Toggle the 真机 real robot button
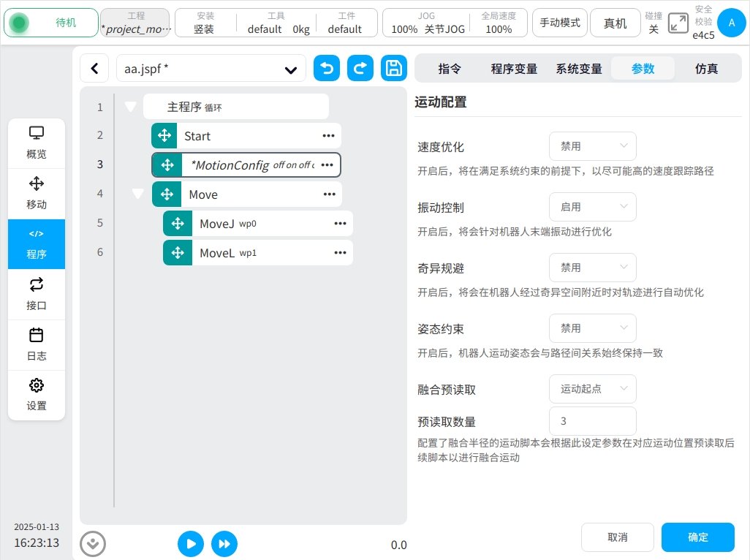Viewport: 750px width, 560px height. point(615,23)
